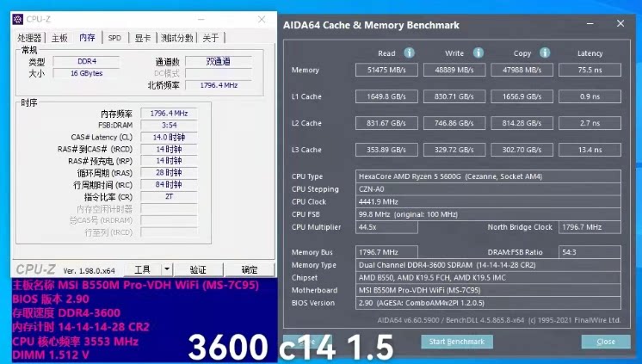This screenshot has width=642, height=364.
Task: Click the Memory Read value 51475 MB/s
Action: coord(386,70)
